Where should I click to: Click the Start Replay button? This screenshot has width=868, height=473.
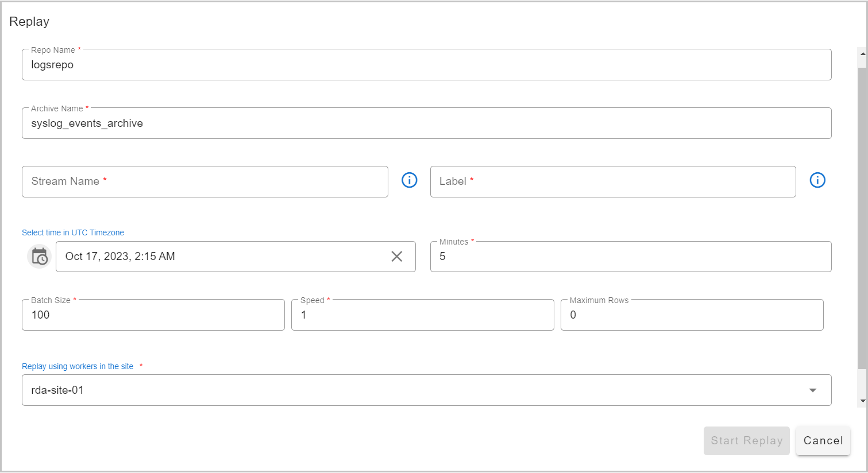[x=746, y=441]
